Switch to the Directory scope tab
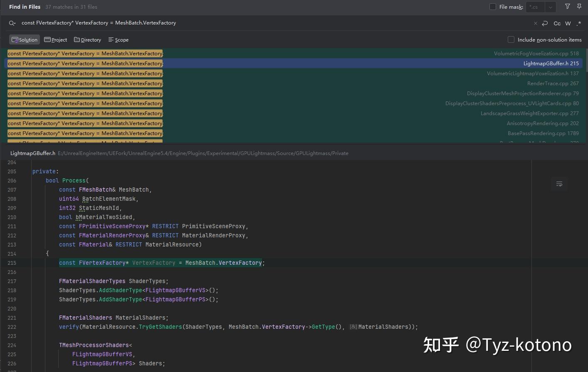 88,40
